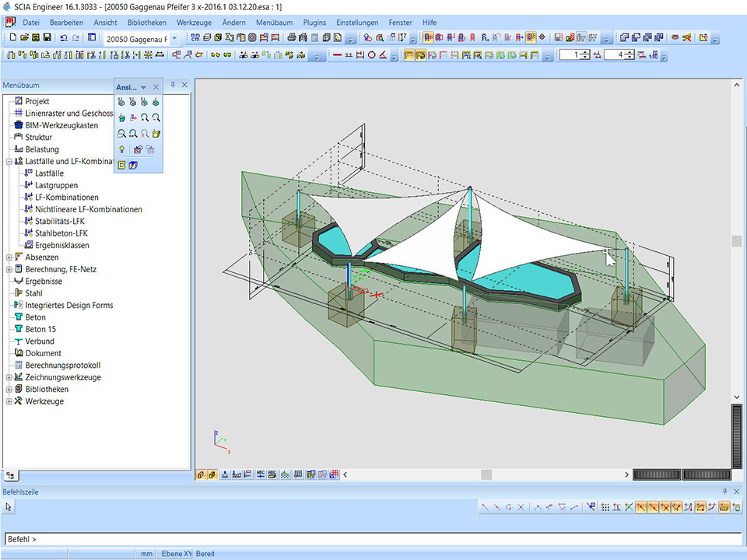This screenshot has width=747, height=560.
Task: Select Berechnungsprotokoll in the tree
Action: [x=62, y=366]
